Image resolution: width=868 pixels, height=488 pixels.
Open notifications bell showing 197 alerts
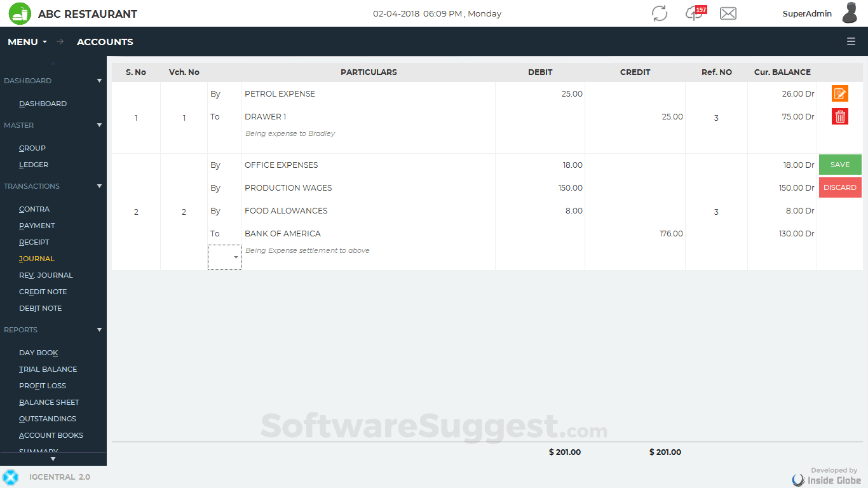tap(693, 13)
